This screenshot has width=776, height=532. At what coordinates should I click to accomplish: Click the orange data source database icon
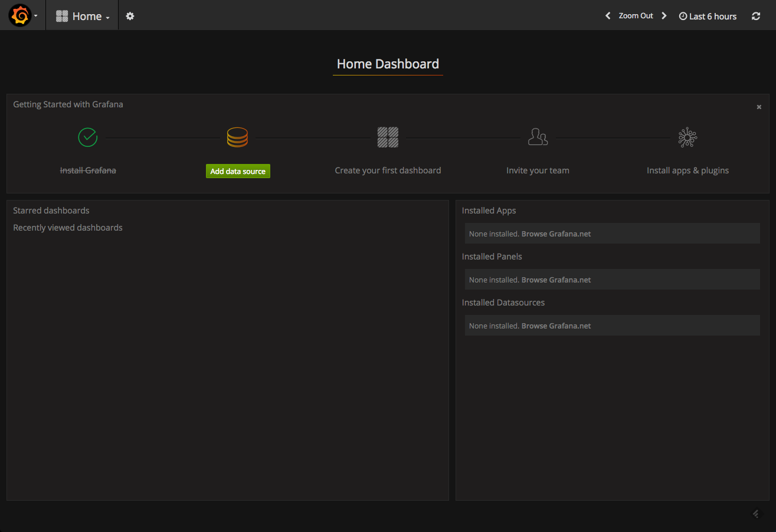tap(237, 137)
